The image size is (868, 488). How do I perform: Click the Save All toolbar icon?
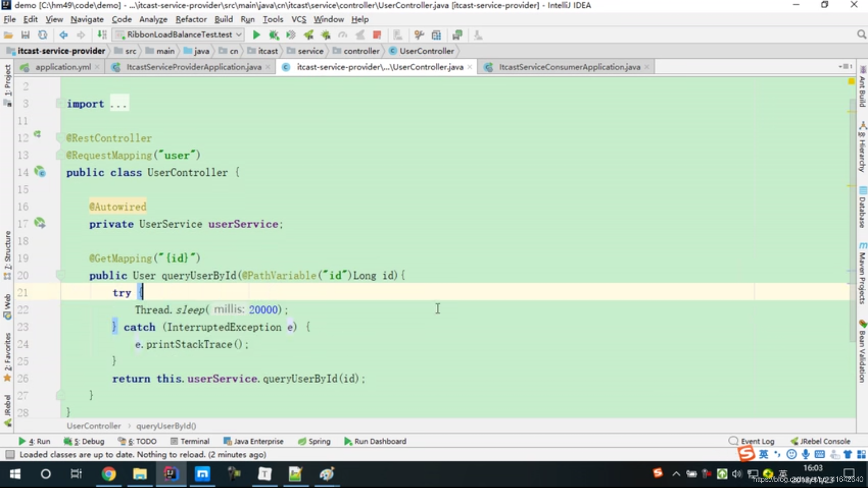[x=25, y=35]
